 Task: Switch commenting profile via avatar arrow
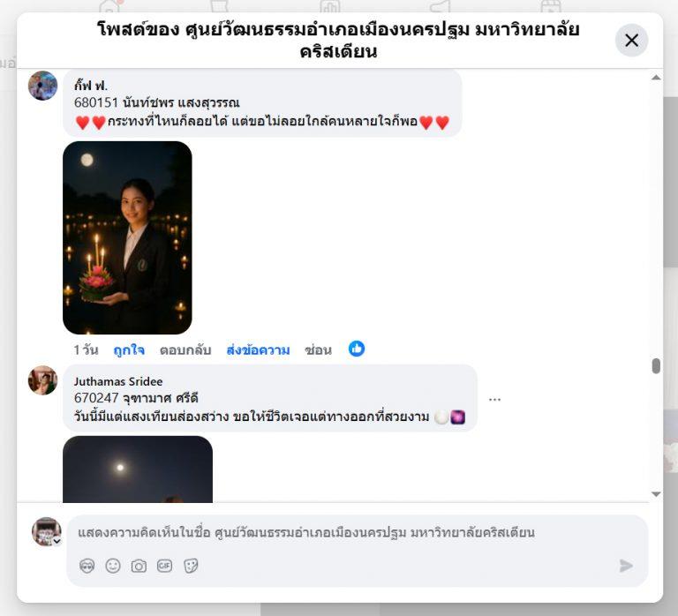(57, 541)
